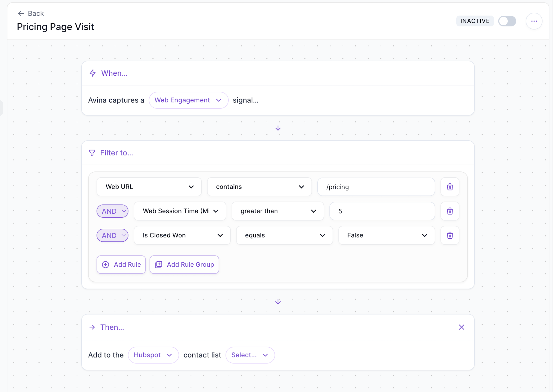Open the greater than operator dropdown

click(278, 211)
